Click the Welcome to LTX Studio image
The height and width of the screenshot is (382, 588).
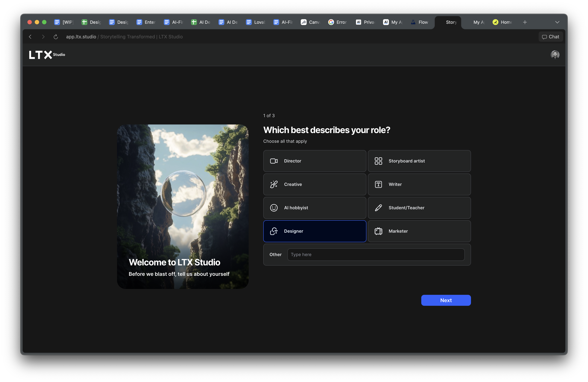183,206
